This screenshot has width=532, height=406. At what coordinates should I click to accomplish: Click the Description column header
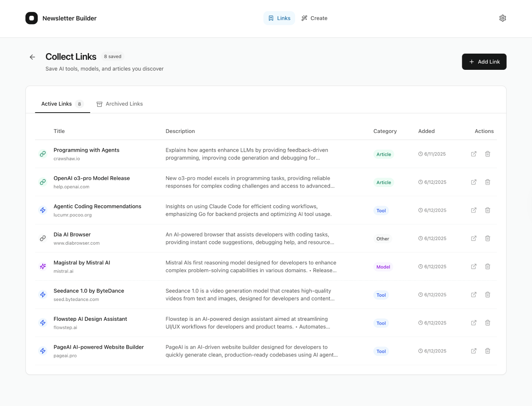pos(180,131)
